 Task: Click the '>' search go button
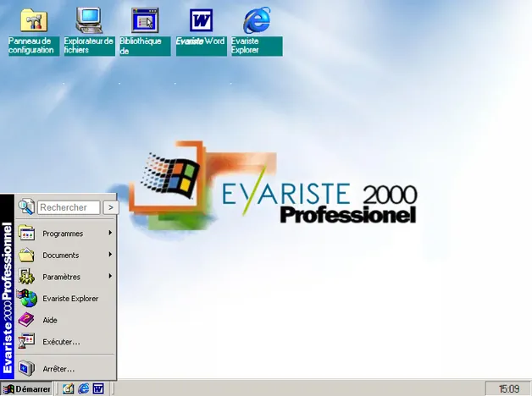point(111,207)
